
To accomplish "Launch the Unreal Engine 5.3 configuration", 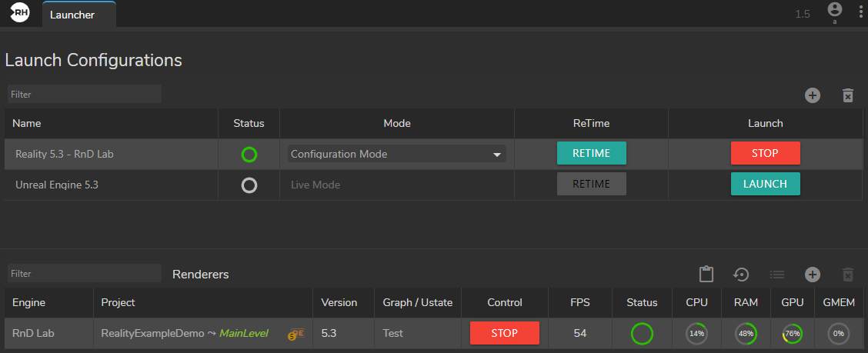I will click(765, 184).
